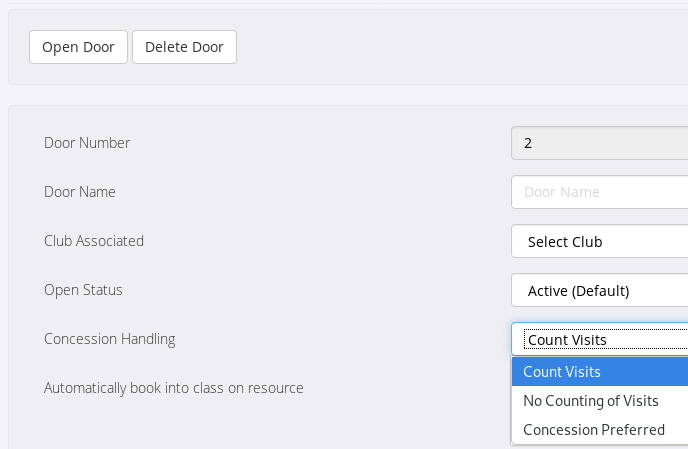
Task: Click the Door Number label
Action: pos(87,143)
